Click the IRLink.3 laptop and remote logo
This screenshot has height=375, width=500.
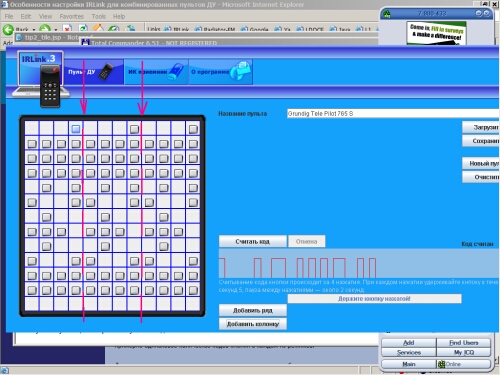pyautogui.click(x=40, y=78)
